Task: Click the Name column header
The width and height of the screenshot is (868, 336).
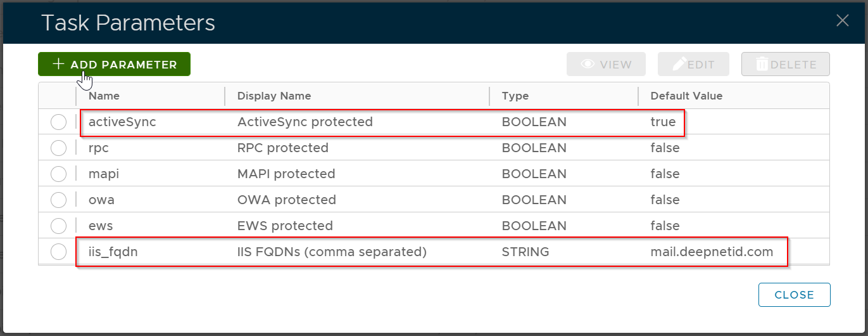Action: (104, 96)
